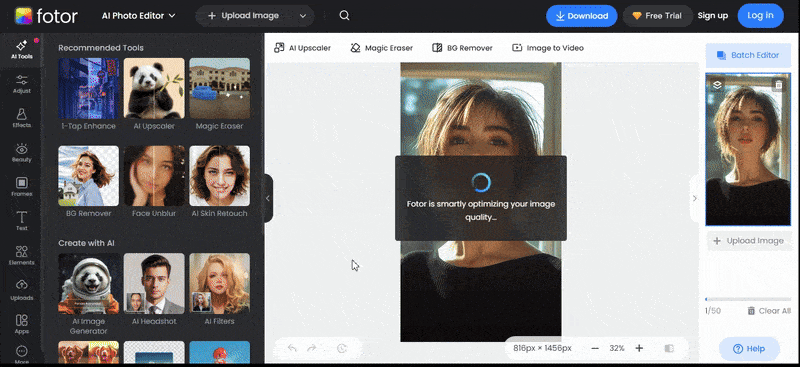Open the AI Headshot thumbnail

tap(154, 284)
